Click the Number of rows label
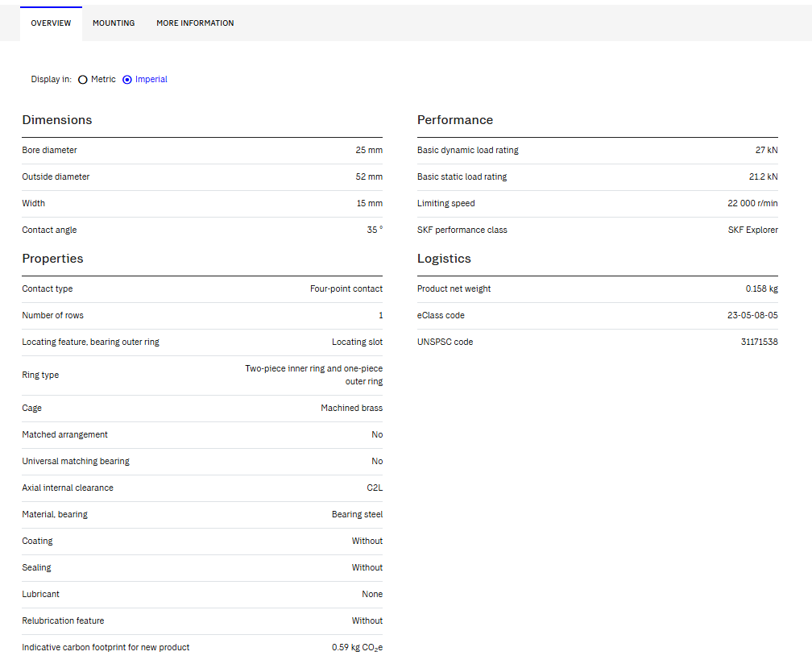This screenshot has width=812, height=664. 52,315
